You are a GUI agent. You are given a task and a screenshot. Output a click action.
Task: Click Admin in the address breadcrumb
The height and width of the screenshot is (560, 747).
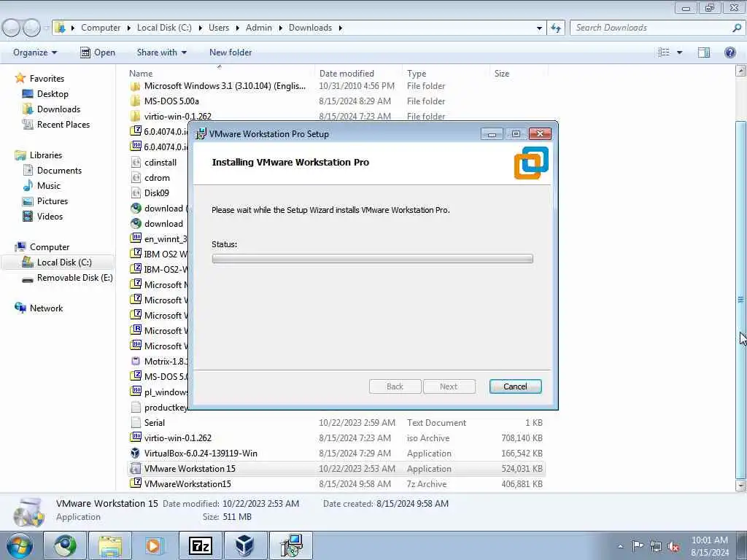coord(259,28)
